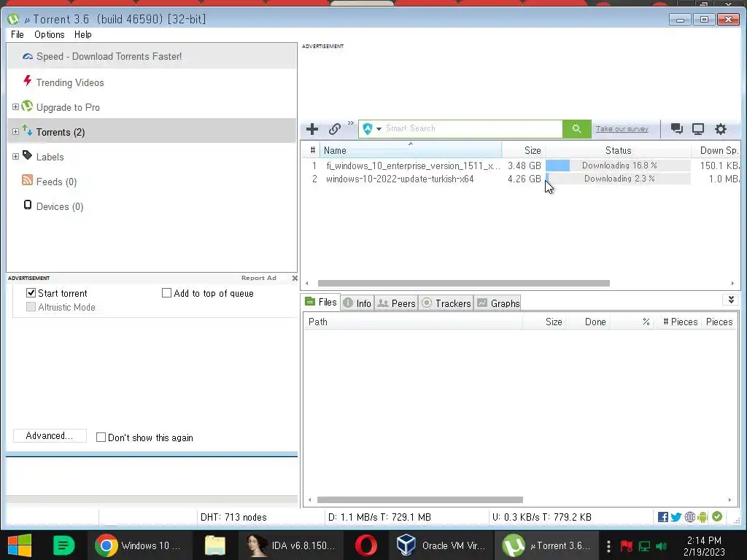Open the IDA v6.8 taskbar item
The width and height of the screenshot is (747, 560).
[292, 545]
